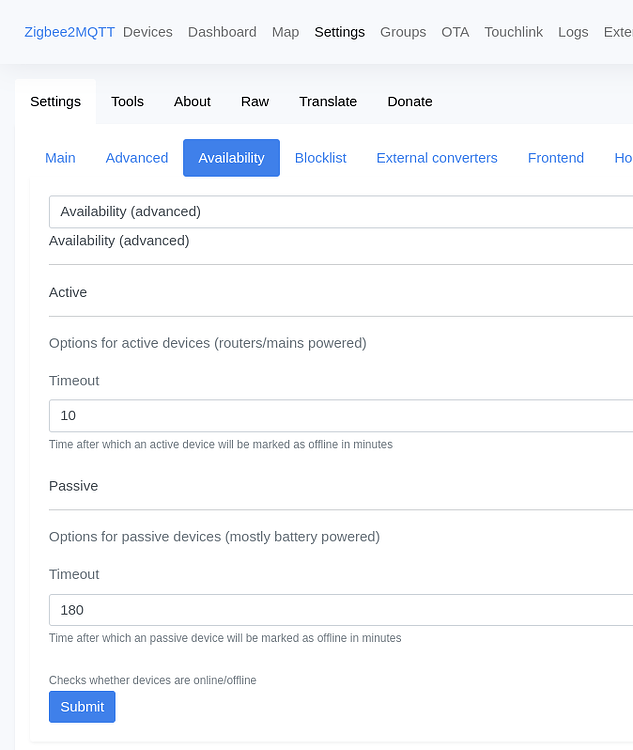Go to the Dashboard page
The height and width of the screenshot is (750, 633).
point(222,32)
